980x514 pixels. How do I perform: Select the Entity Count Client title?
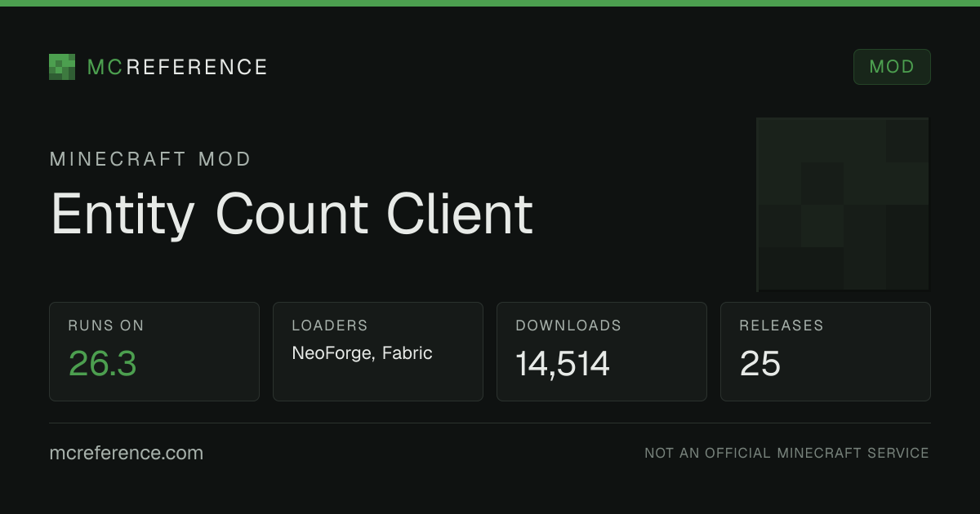292,215
